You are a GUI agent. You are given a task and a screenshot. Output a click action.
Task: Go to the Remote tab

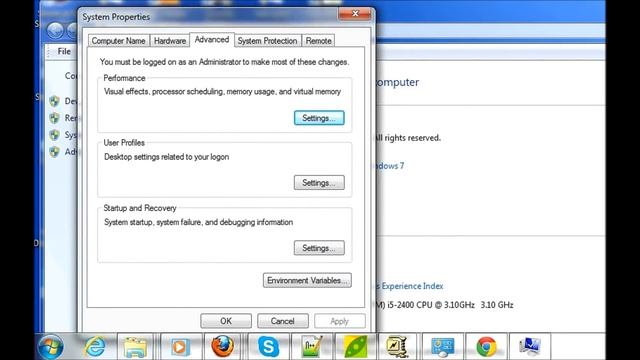pyautogui.click(x=318, y=41)
